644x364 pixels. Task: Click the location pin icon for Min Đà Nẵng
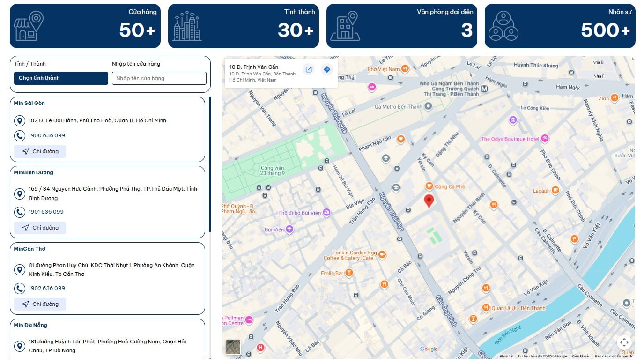click(x=19, y=346)
